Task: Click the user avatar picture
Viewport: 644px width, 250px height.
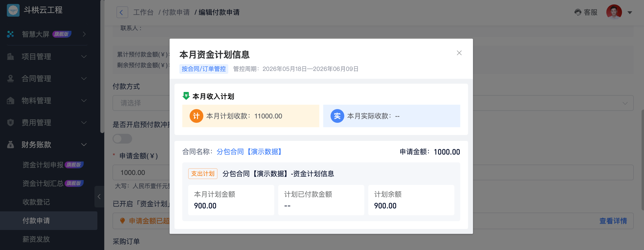Action: click(614, 12)
